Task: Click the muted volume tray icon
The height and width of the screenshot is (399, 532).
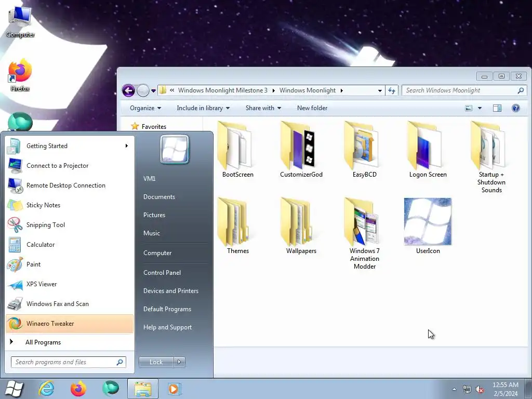Action: click(x=480, y=390)
